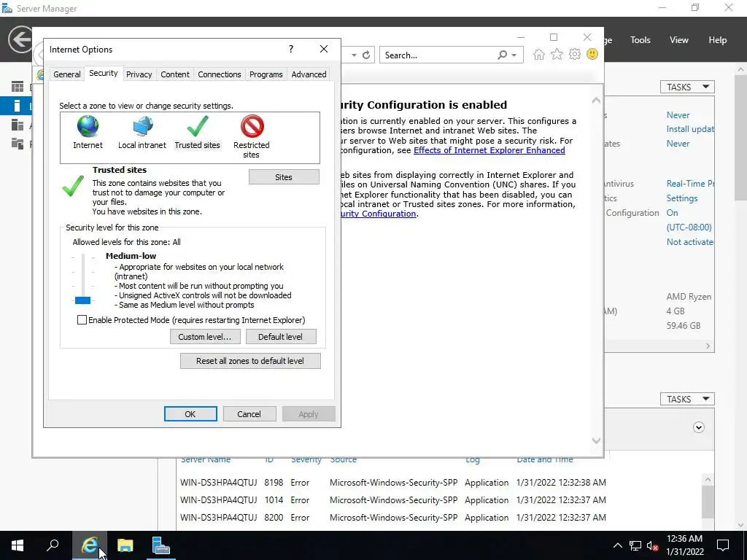Click the taskbar clock 12:36 AM
Viewport: 747px width, 560px height.
[684, 539]
